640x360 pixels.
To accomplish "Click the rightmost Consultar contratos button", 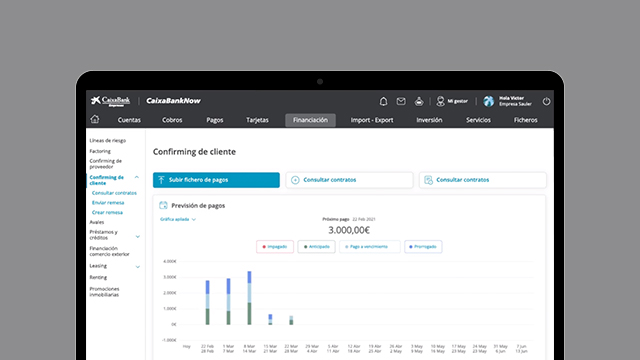I will 482,180.
